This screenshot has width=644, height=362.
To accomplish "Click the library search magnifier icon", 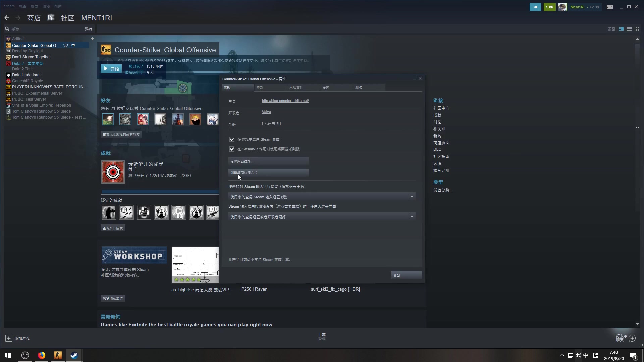I will (7, 29).
